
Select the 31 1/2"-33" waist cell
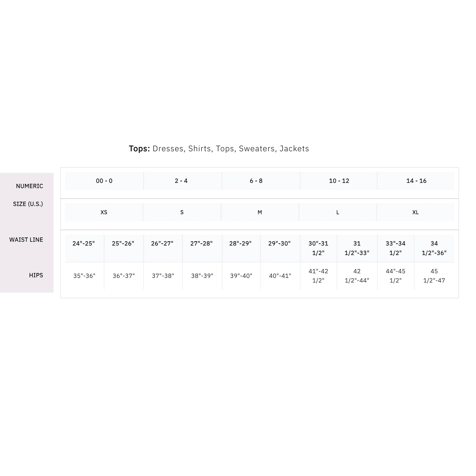(357, 248)
